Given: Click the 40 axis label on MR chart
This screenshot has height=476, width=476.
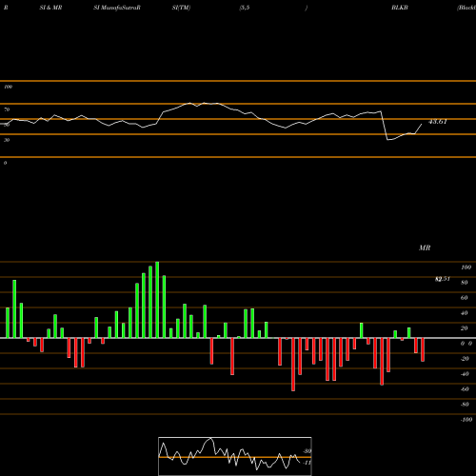Looking at the screenshot, I should [465, 313].
